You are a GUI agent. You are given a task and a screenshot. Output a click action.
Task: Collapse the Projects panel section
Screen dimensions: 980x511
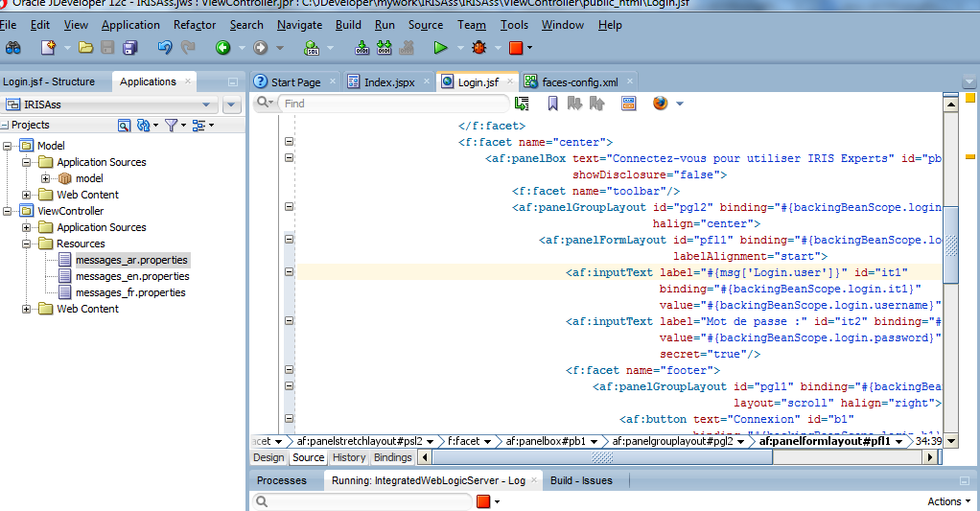tap(5, 126)
